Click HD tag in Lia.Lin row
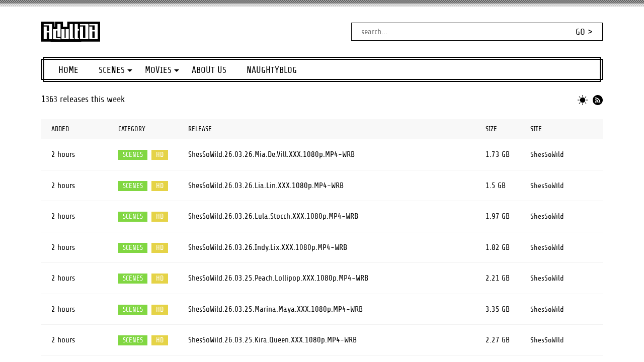The width and height of the screenshot is (644, 362). (159, 186)
